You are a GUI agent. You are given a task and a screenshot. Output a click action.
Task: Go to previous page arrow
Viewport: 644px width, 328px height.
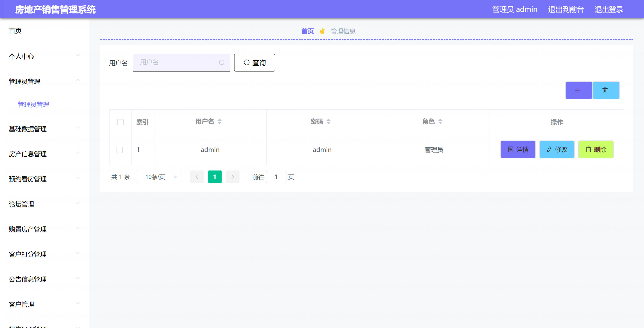tap(197, 177)
